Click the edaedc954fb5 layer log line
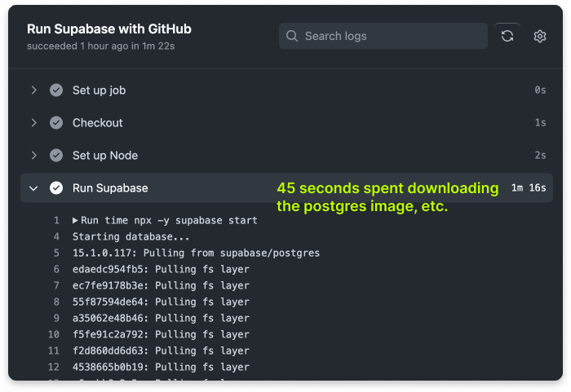 point(161,269)
